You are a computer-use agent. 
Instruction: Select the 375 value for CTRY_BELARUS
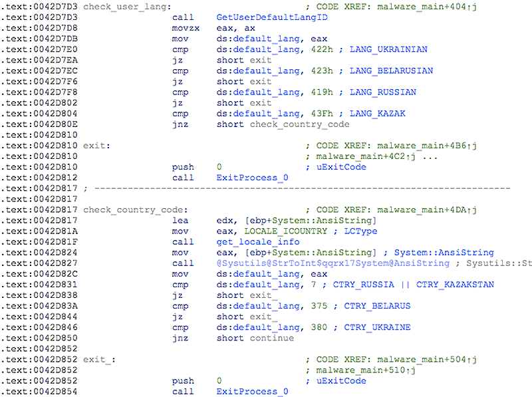[319, 306]
